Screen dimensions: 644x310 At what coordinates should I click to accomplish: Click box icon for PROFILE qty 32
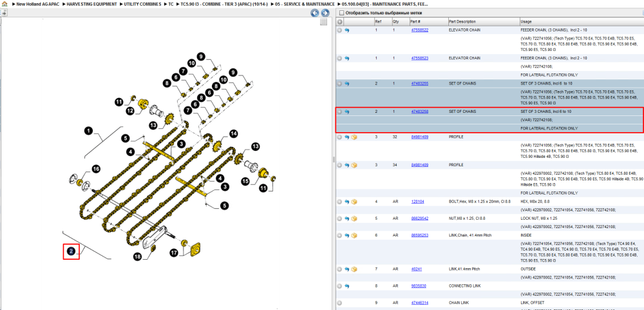click(354, 137)
